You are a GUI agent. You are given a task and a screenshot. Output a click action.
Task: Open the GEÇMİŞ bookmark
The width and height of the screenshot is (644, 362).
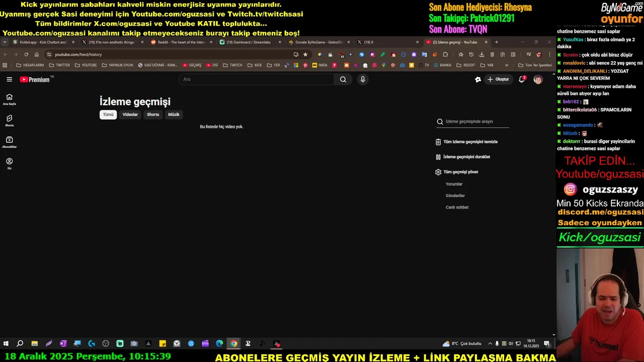click(192, 65)
